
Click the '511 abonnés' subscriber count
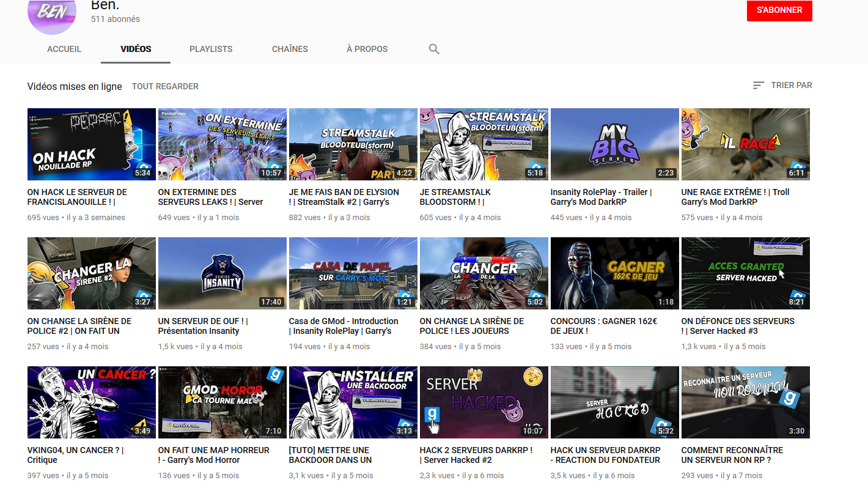tap(116, 19)
